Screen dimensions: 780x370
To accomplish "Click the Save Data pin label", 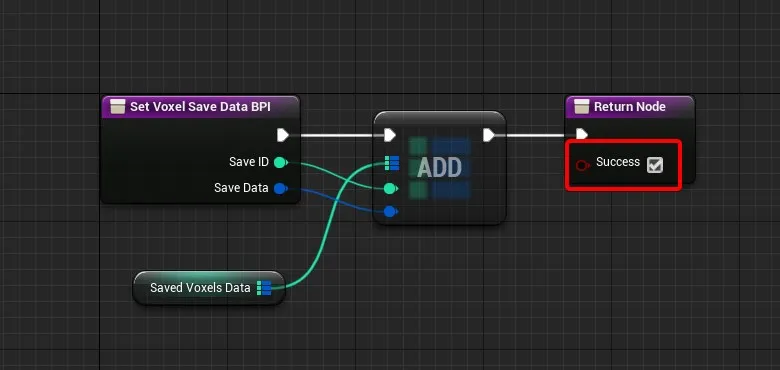I will [x=241, y=188].
